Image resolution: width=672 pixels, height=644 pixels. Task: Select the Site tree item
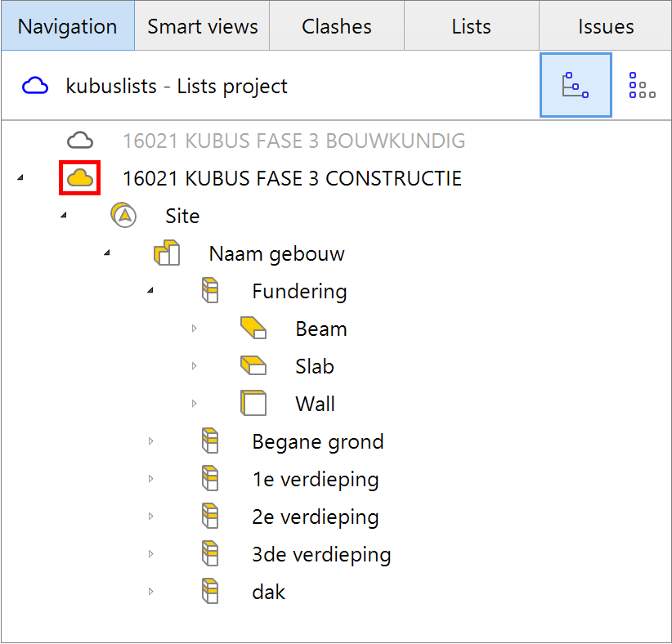coord(182,216)
